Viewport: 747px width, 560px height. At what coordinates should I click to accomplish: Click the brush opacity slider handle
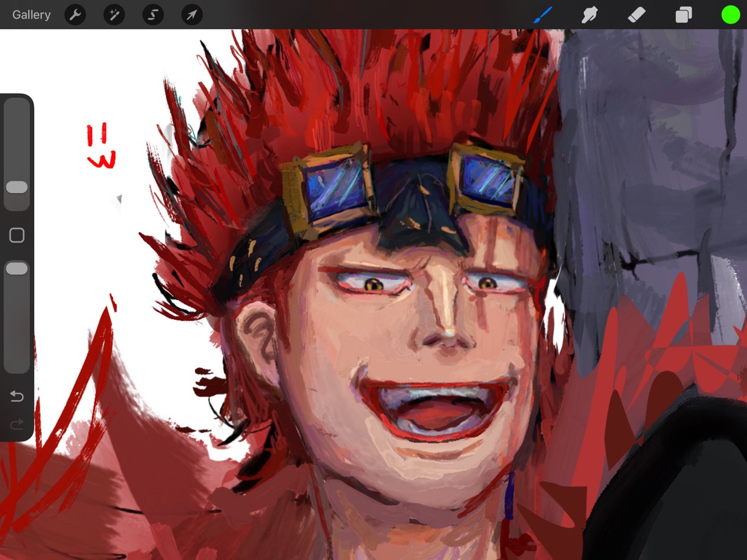[17, 269]
